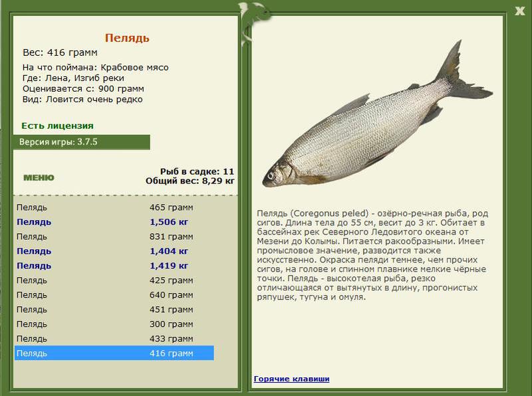Click the peled fish photo

coord(377,115)
